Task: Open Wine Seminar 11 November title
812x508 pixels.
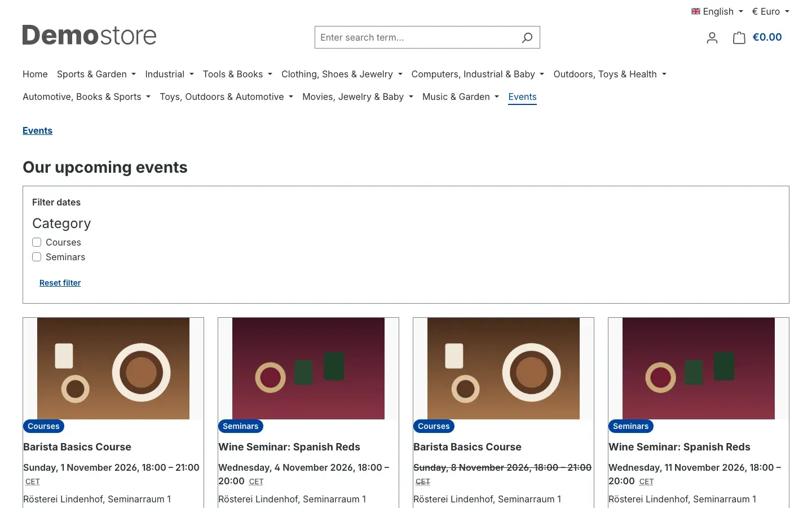Action: (679, 447)
